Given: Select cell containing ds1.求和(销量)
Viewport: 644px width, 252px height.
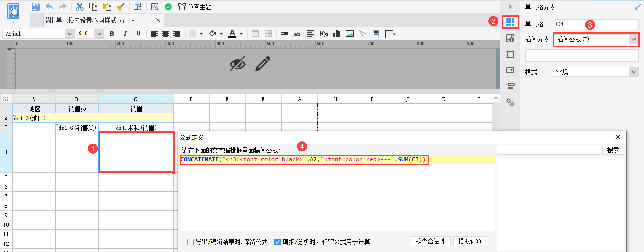Looking at the screenshot, I should 136,128.
